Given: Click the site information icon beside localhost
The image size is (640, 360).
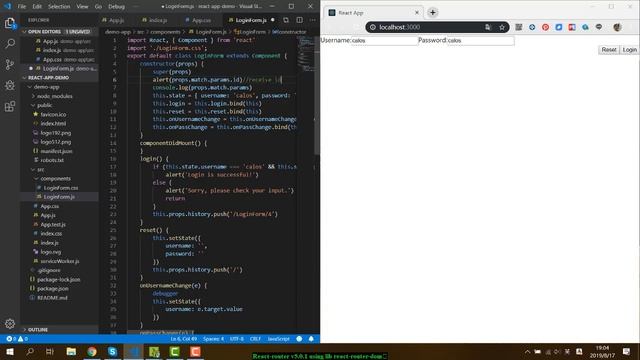Looking at the screenshot, I should 373,27.
